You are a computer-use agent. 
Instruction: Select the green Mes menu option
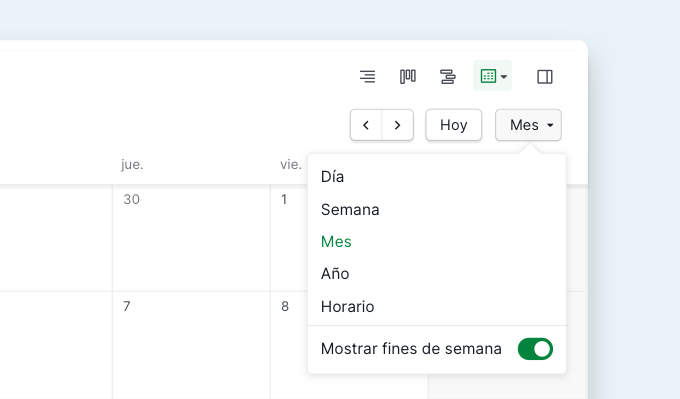[437, 242]
